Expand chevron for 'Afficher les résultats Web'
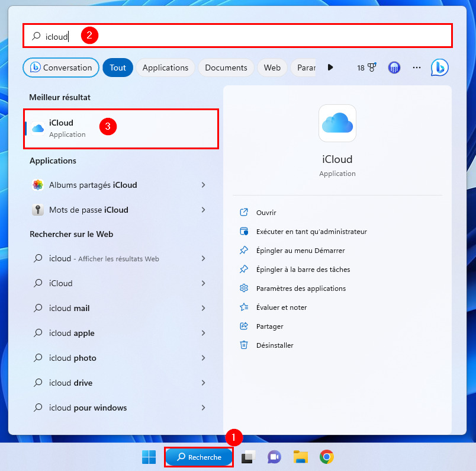Image resolution: width=476 pixels, height=471 pixels. [204, 258]
